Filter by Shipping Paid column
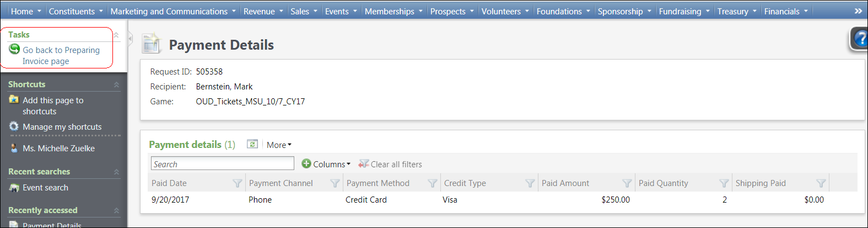868x228 pixels. tap(821, 183)
